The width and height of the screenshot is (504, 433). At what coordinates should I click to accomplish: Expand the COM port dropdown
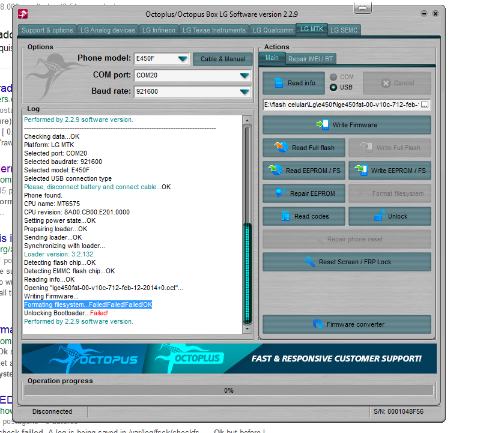tap(244, 76)
